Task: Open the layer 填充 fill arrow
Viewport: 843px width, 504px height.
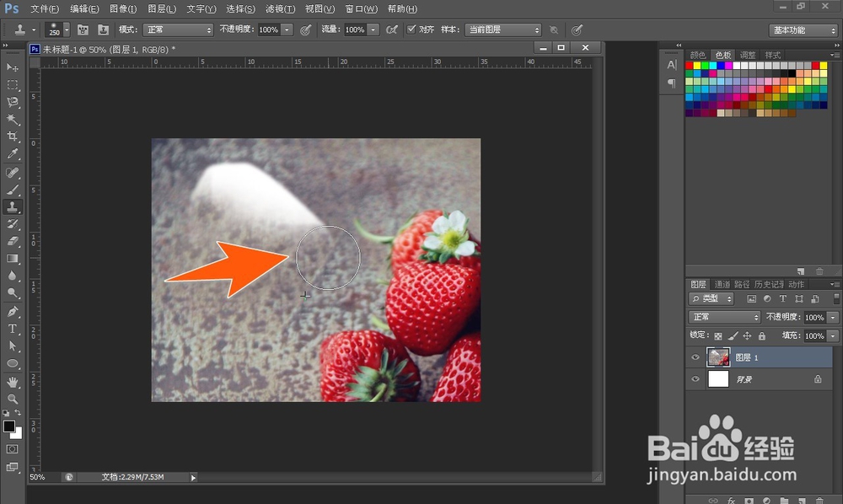Action: pyautogui.click(x=833, y=335)
